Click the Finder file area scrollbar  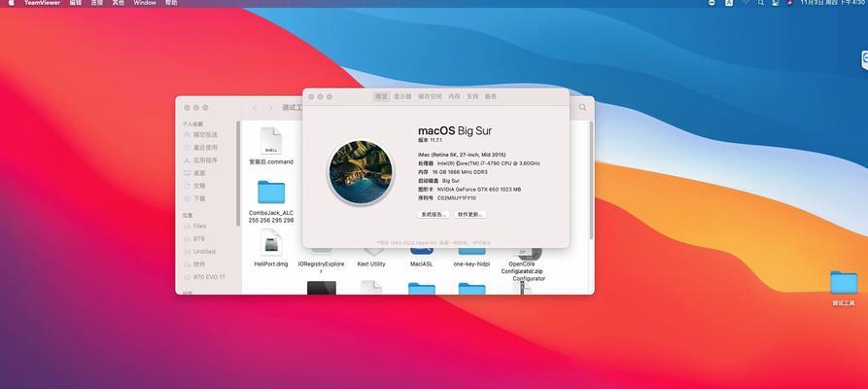[x=591, y=181]
